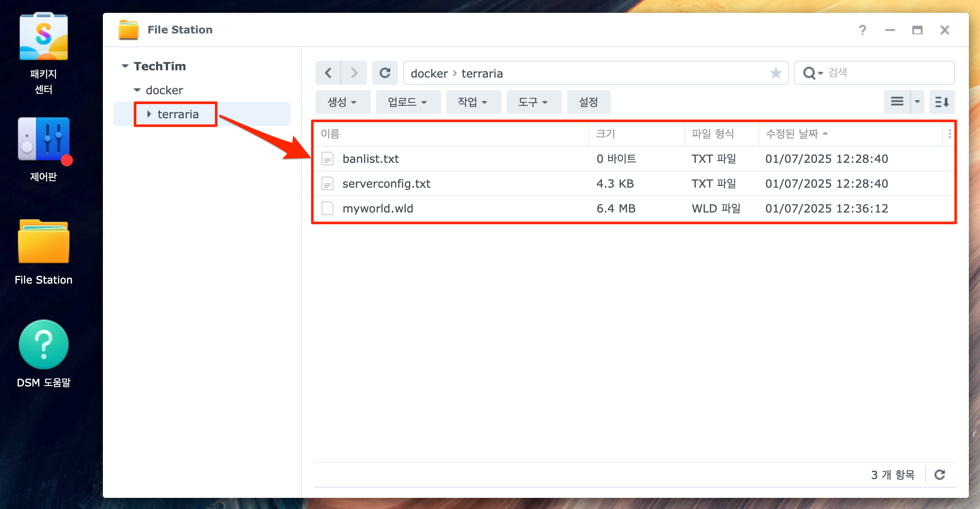980x509 pixels.
Task: Open the File Station help question-mark icon
Action: (863, 30)
